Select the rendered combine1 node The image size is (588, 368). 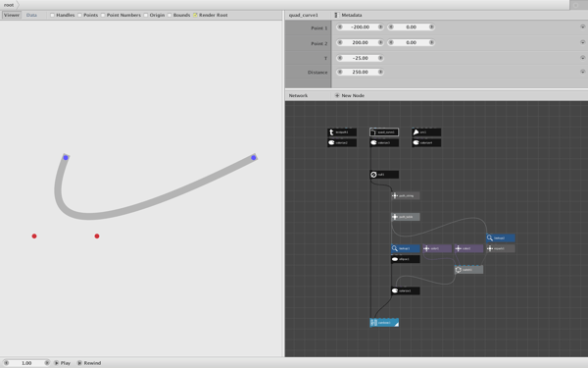384,323
